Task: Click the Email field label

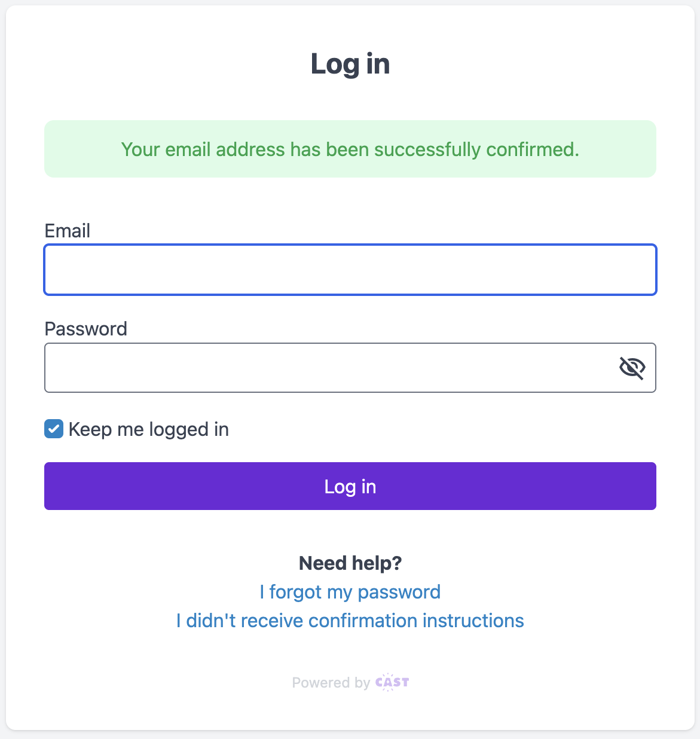Action: coord(68,231)
